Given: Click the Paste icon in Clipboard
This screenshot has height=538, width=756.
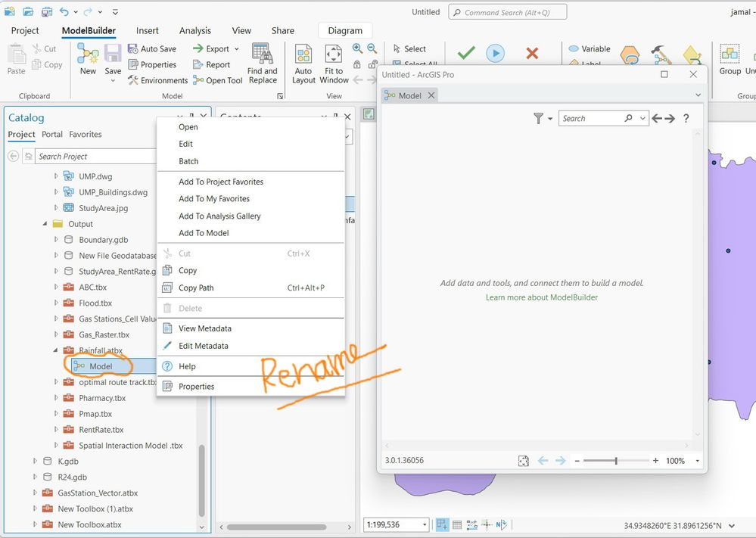Looking at the screenshot, I should pyautogui.click(x=17, y=54).
